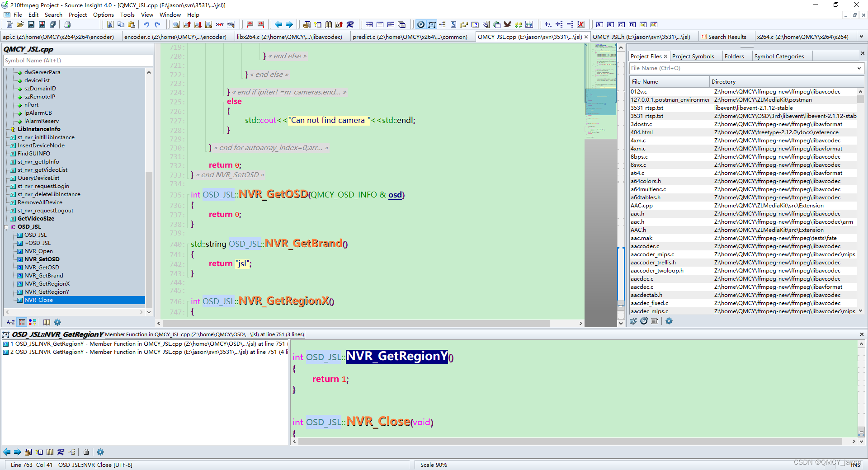This screenshot has width=868, height=470.
Task: Click the X↔Y Replace icon in toolbar
Action: tap(220, 24)
